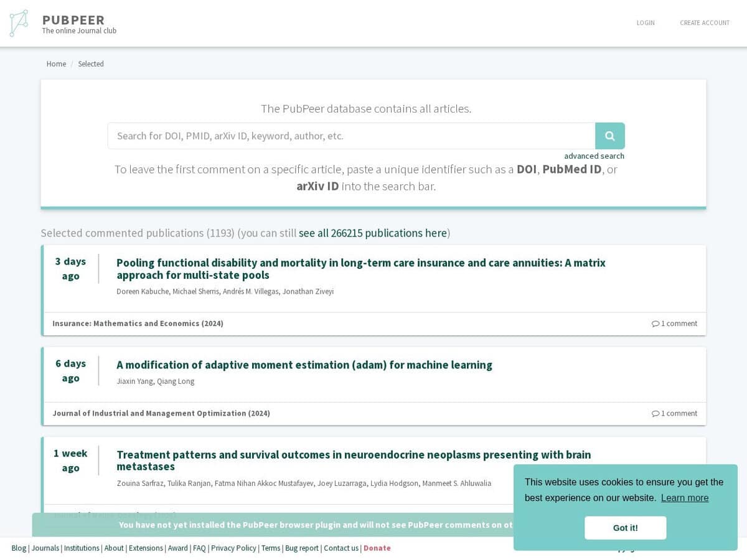This screenshot has height=560, width=747.
Task: Click comment bubble icon on adam article
Action: pos(655,413)
